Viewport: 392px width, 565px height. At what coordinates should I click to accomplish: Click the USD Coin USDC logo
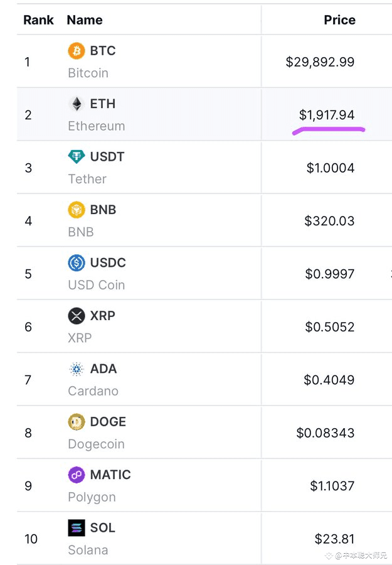point(76,262)
